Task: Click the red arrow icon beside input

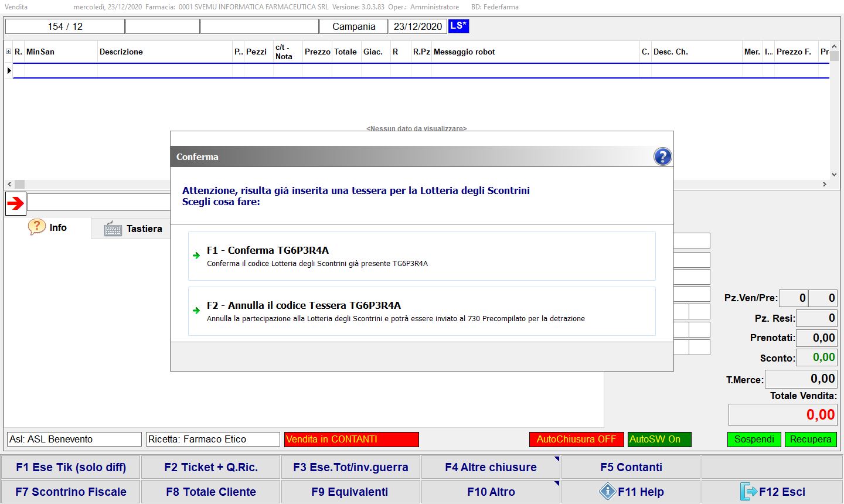Action: click(x=16, y=203)
